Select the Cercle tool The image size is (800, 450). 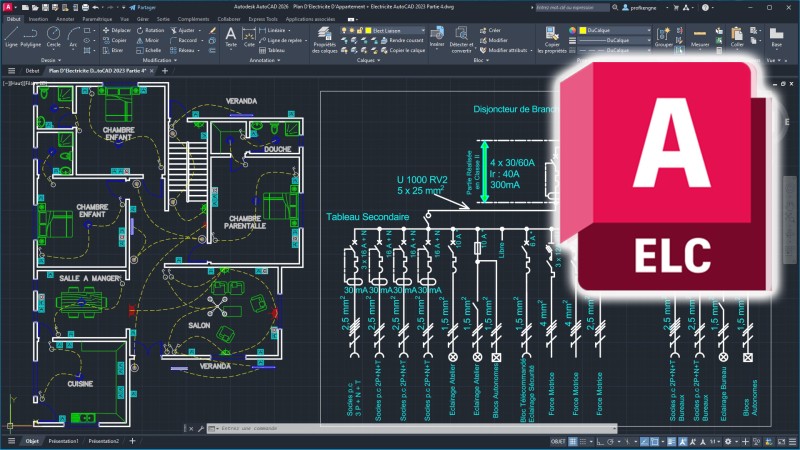53,37
